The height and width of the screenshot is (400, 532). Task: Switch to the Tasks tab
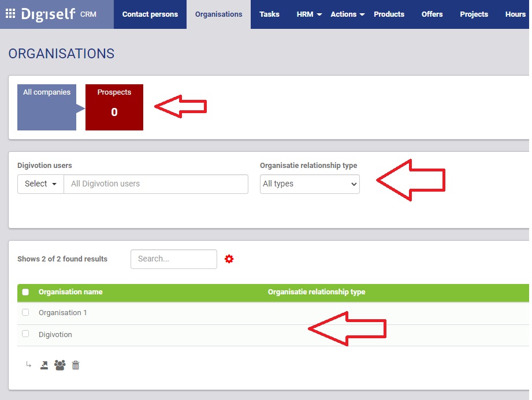[269, 14]
